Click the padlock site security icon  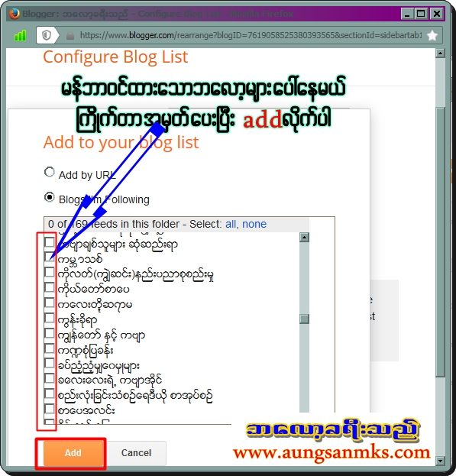tap(70, 35)
